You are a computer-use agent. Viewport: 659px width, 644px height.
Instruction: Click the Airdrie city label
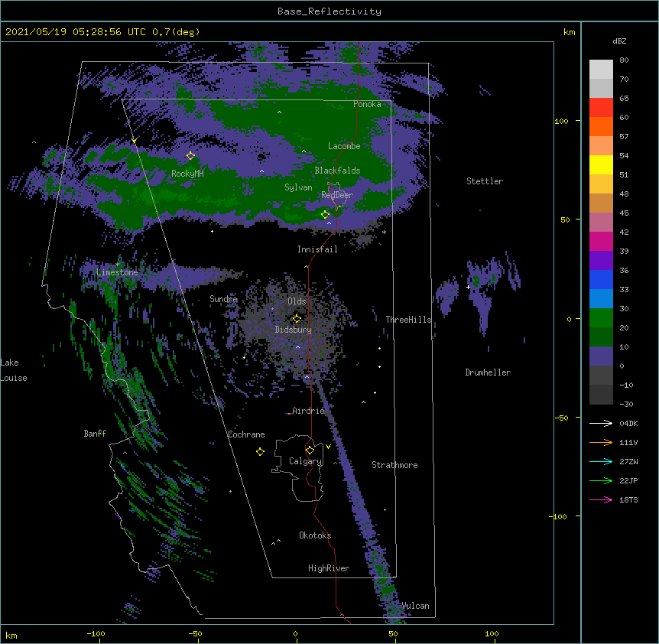pyautogui.click(x=309, y=411)
